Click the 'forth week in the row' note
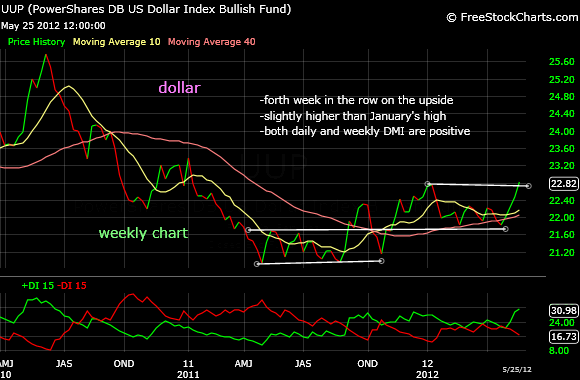Image resolution: width=580 pixels, height=380 pixels. point(357,100)
